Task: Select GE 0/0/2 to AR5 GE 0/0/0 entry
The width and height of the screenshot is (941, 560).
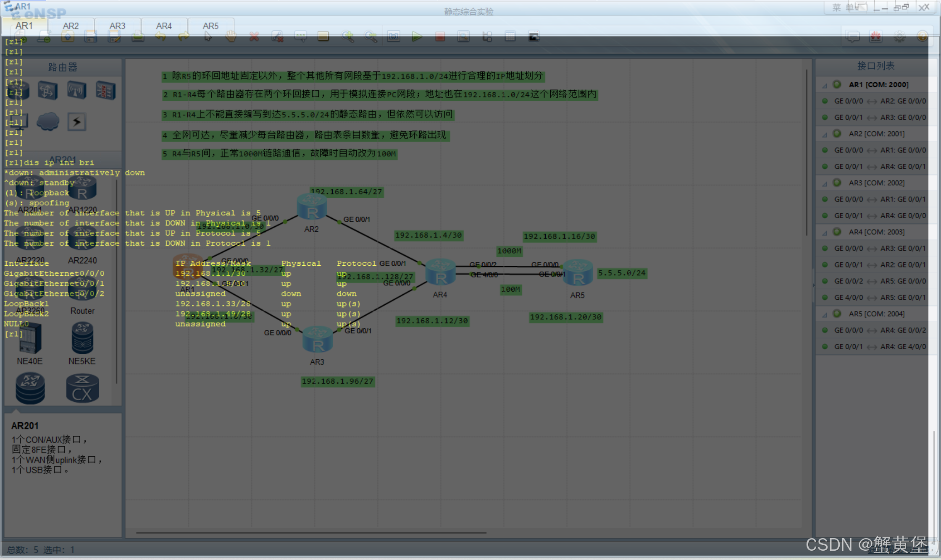Action: (x=880, y=281)
